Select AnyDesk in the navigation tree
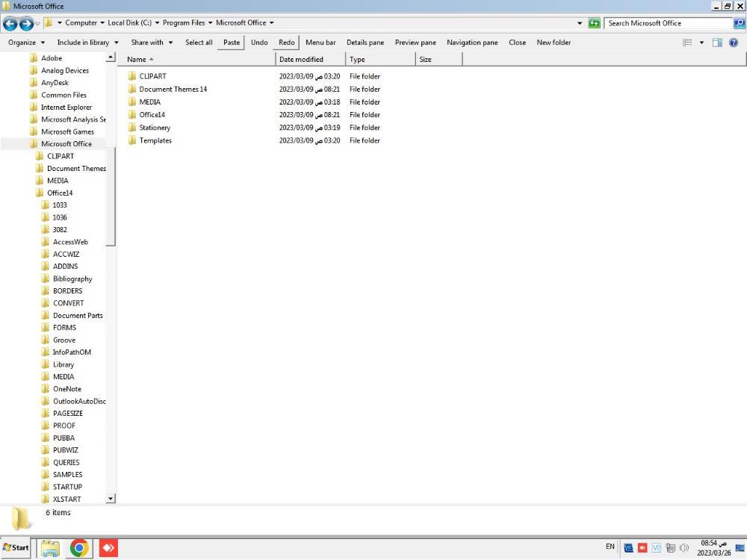 point(55,83)
